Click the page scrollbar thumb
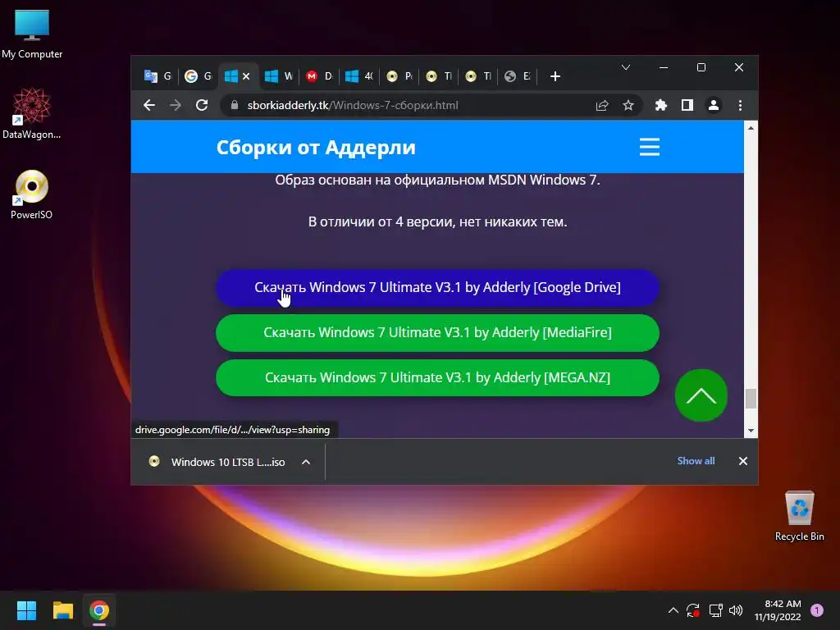The width and height of the screenshot is (840, 630). tap(751, 399)
